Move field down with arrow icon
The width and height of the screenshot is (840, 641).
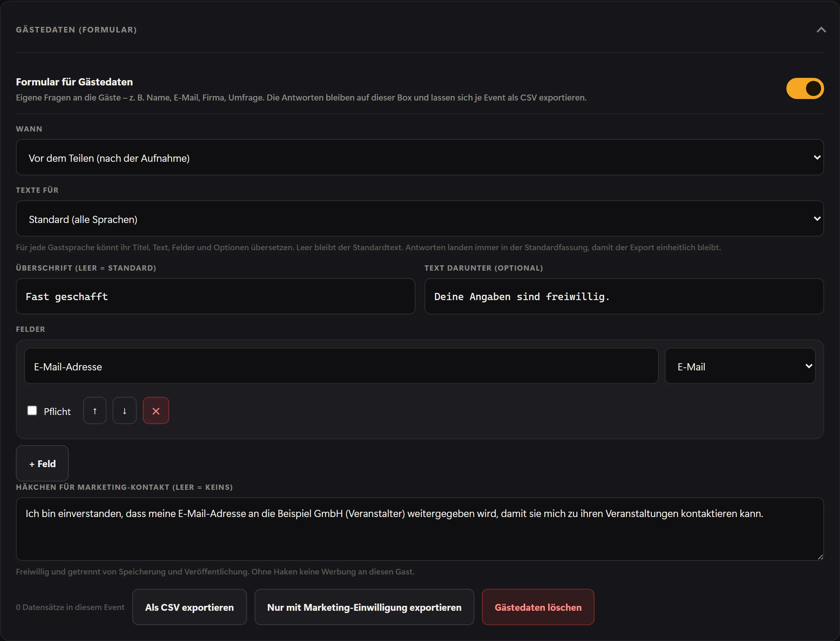point(124,410)
